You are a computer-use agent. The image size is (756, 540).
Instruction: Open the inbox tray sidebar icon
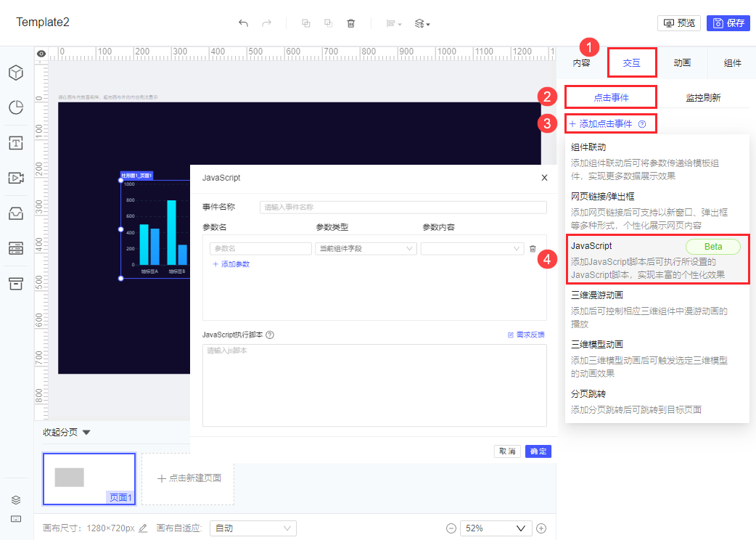point(16,213)
